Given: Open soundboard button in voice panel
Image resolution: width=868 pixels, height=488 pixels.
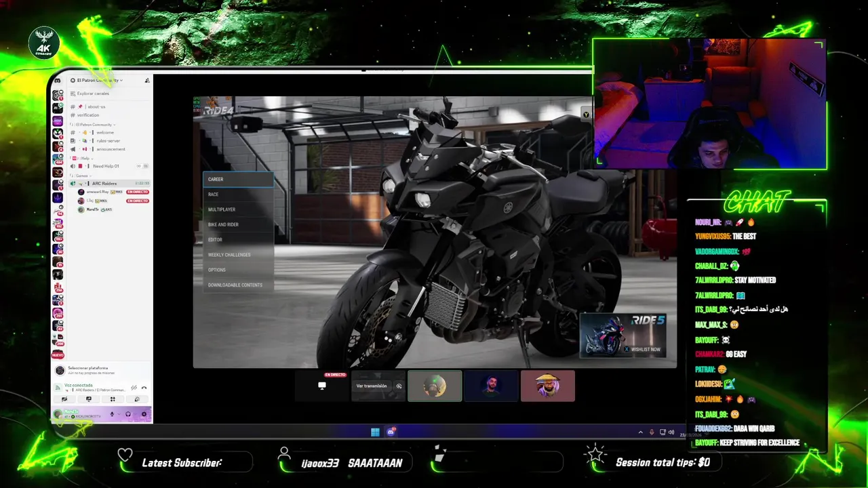Looking at the screenshot, I should (x=137, y=399).
